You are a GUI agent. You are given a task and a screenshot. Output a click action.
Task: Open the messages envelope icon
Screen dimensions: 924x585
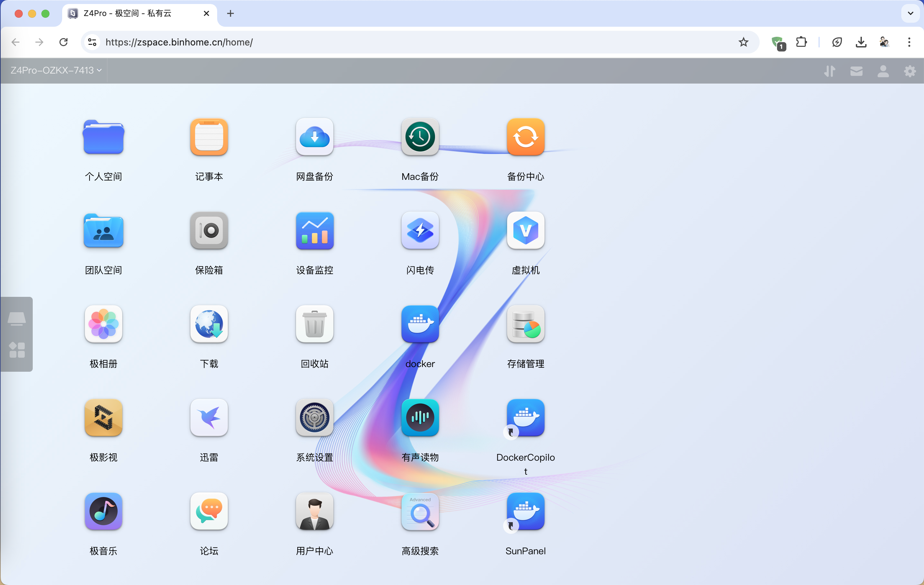[x=856, y=71]
